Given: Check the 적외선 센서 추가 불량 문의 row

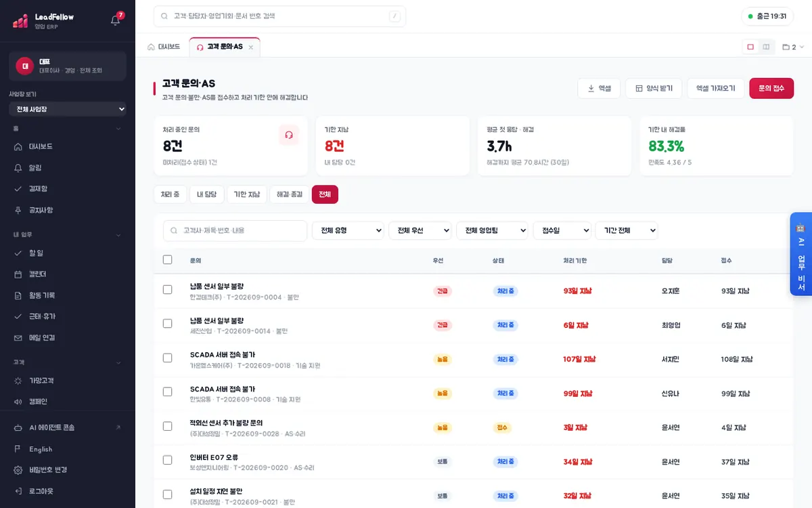Looking at the screenshot, I should pyautogui.click(x=168, y=426).
